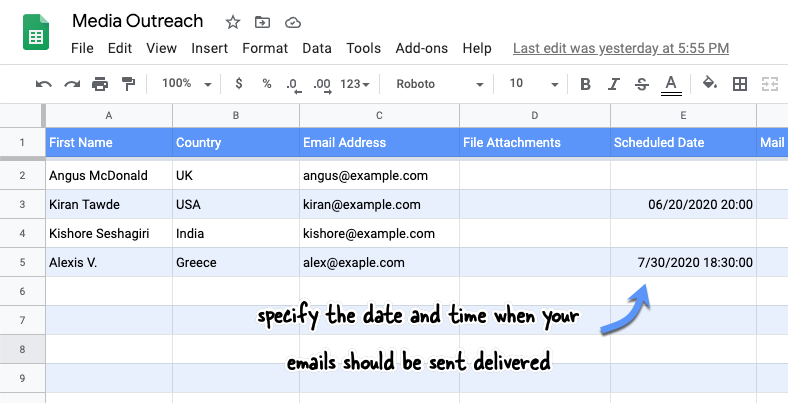Viewport: 788px width, 403px height.
Task: Select cell with angus@example.com
Action: click(379, 175)
